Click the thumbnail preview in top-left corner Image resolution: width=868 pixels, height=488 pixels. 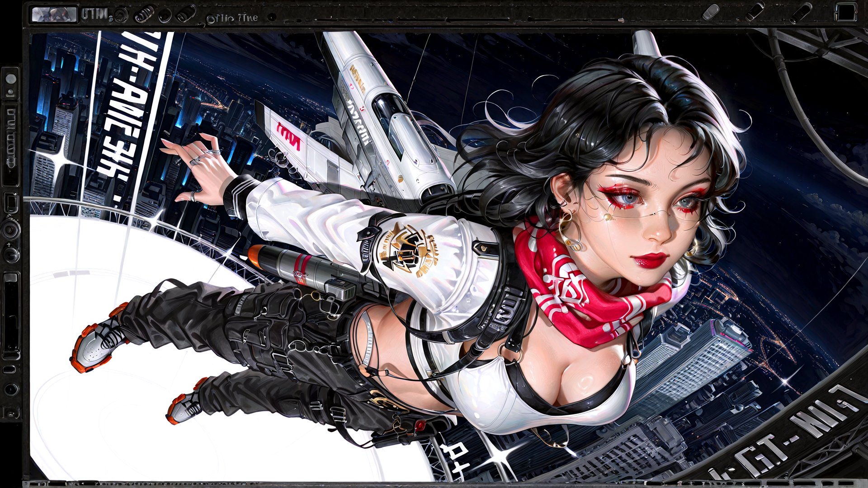(x=54, y=14)
